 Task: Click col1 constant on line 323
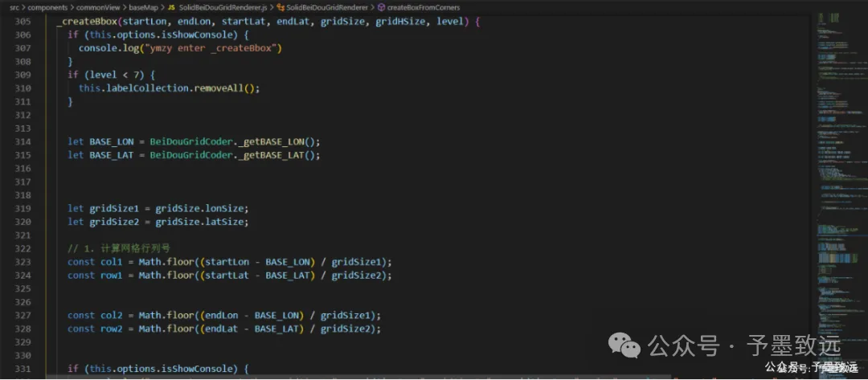click(x=111, y=262)
